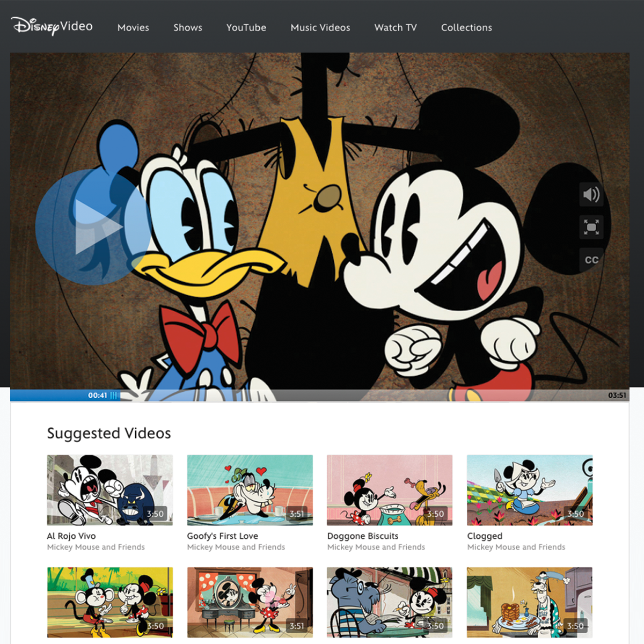Seek using the blue video progress bar handle
644x644 pixels.
coord(114,396)
